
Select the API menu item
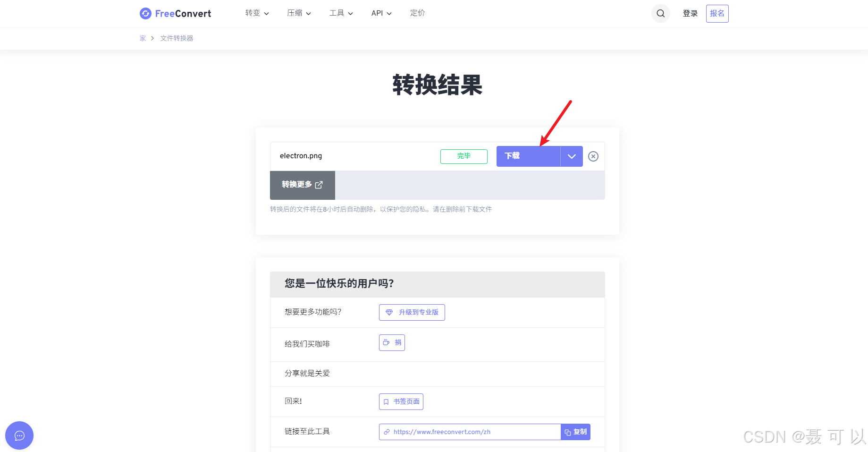pyautogui.click(x=380, y=13)
